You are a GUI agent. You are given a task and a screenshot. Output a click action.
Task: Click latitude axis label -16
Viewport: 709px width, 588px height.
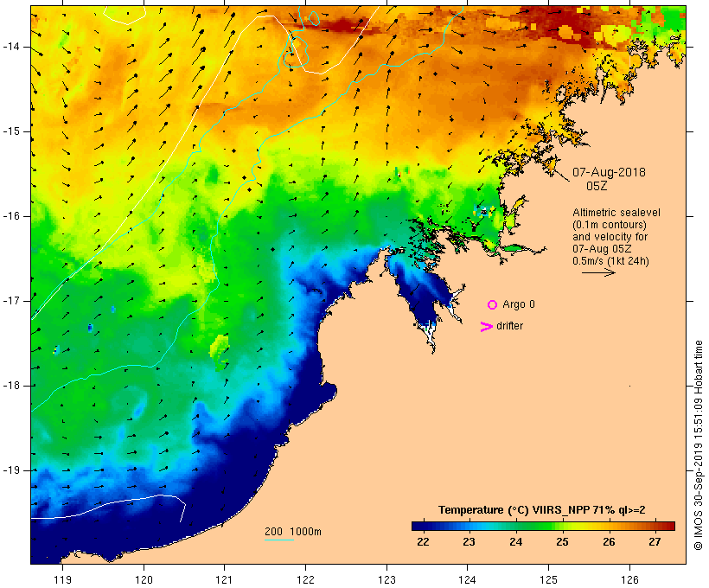pos(11,216)
